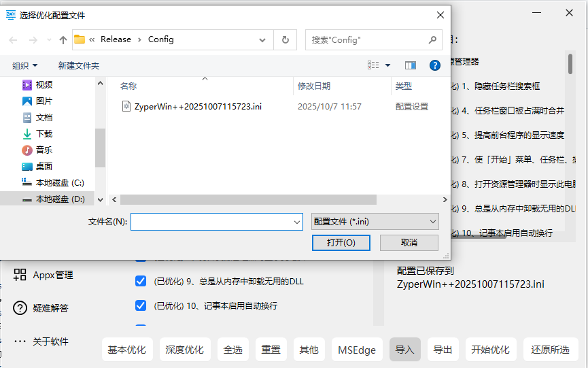Open the view options dropdown arrow

pyautogui.click(x=388, y=65)
